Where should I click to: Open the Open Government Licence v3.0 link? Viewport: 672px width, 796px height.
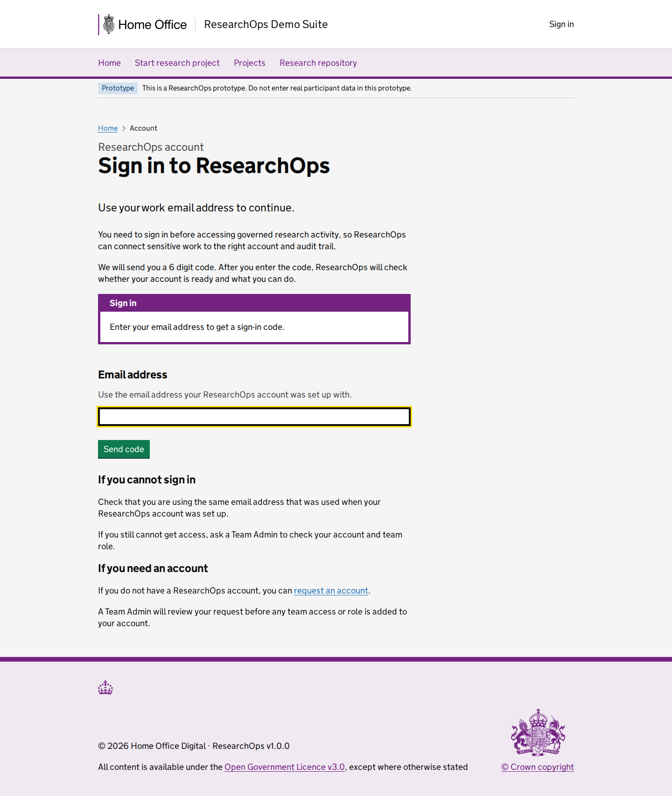pyautogui.click(x=285, y=767)
